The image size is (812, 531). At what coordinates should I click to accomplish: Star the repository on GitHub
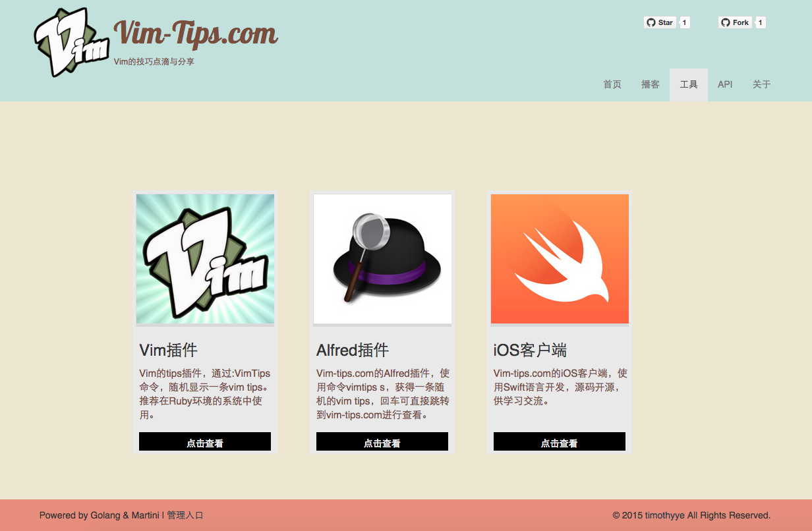pyautogui.click(x=660, y=22)
